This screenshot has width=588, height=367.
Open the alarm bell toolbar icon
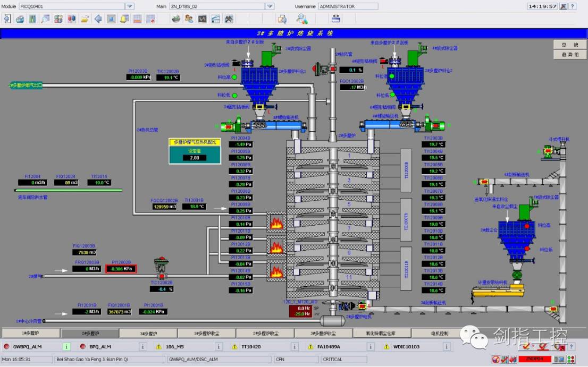pyautogui.click(x=124, y=19)
